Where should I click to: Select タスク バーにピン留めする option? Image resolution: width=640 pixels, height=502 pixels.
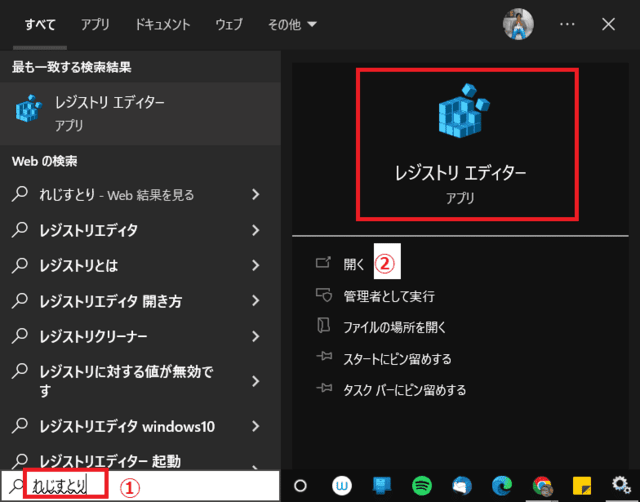[x=404, y=390]
